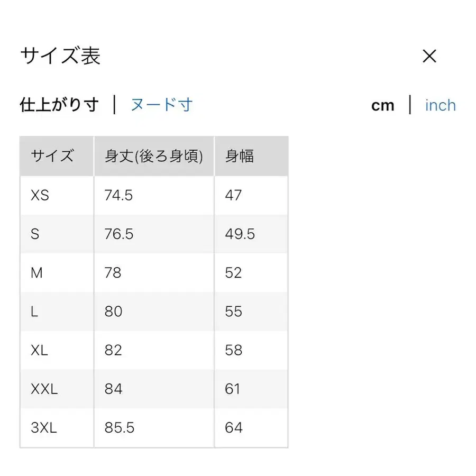
Task: Keep cm as the measurement unit
Action: tap(382, 105)
